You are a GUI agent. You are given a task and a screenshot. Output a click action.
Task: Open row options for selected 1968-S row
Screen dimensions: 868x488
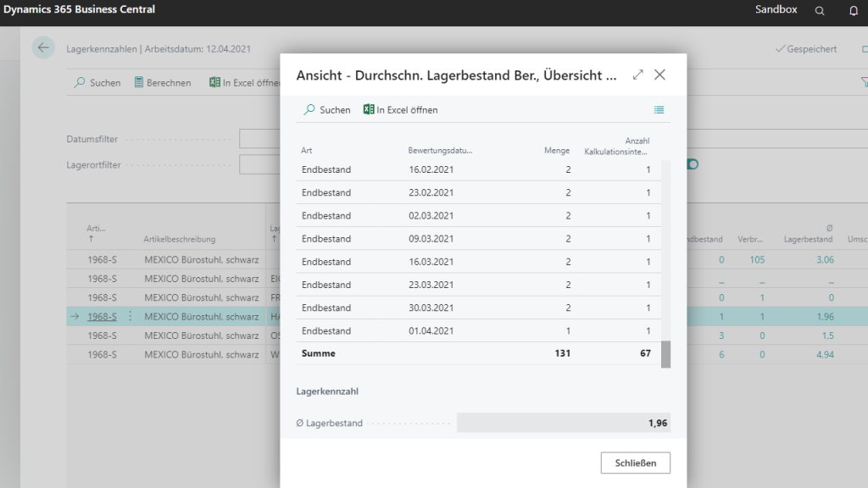click(x=130, y=317)
